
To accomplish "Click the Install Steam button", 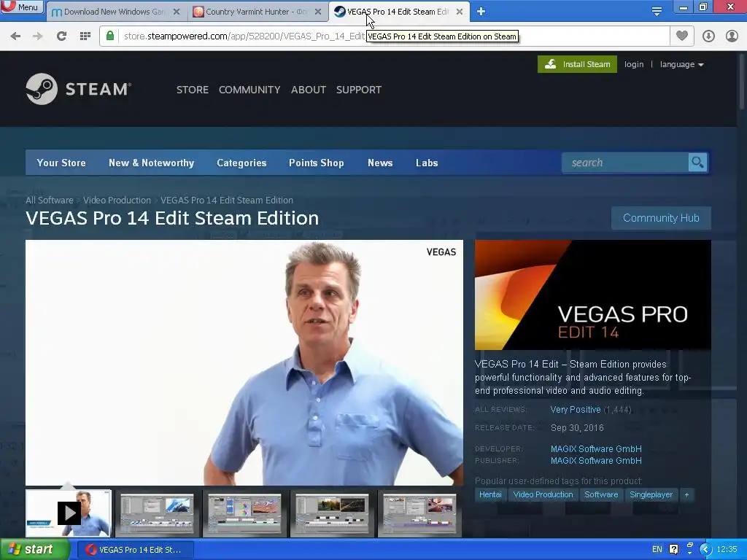I will pyautogui.click(x=577, y=64).
